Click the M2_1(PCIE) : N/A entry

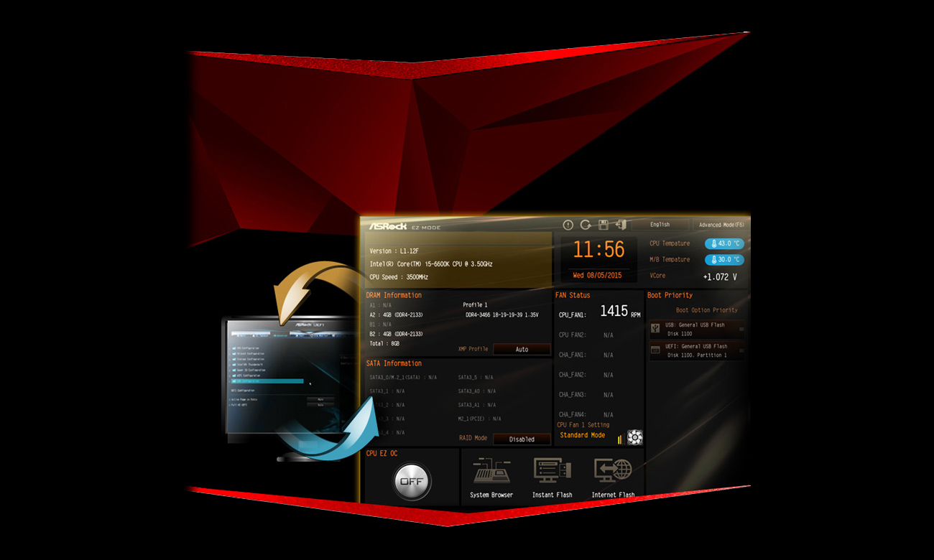tap(480, 419)
